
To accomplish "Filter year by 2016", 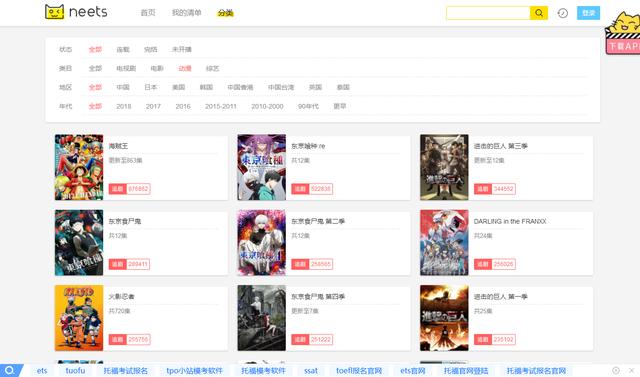I will (183, 106).
